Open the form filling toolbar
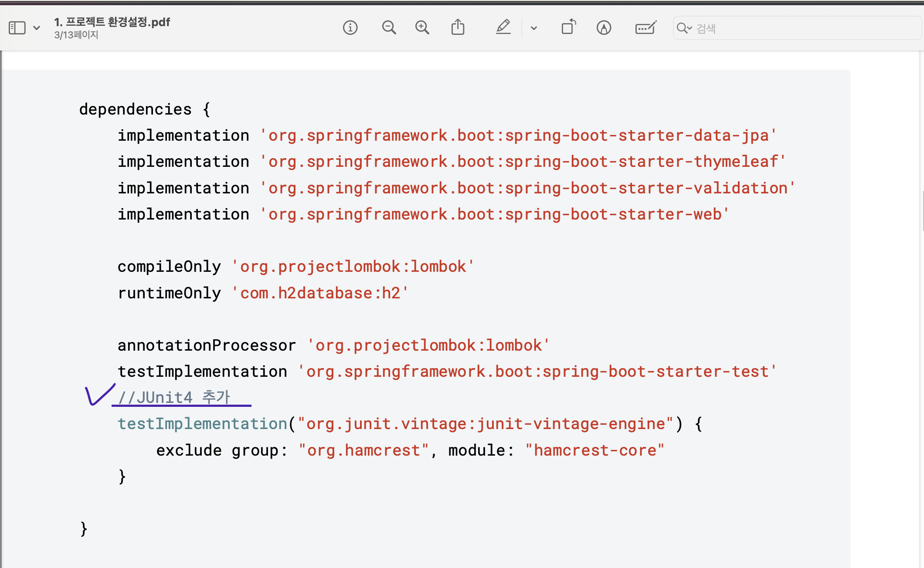Image resolution: width=924 pixels, height=568 pixels. (x=646, y=28)
